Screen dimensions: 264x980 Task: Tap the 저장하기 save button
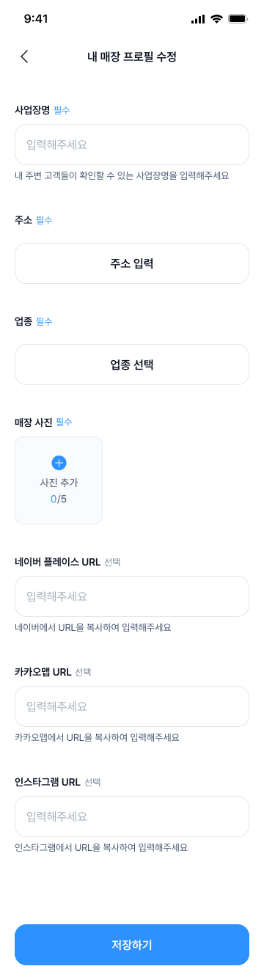(132, 945)
